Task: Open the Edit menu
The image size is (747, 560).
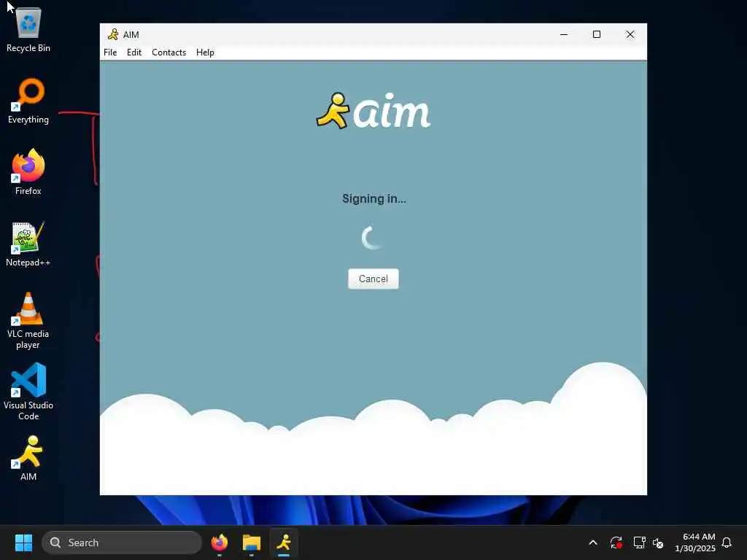Action: pos(134,52)
